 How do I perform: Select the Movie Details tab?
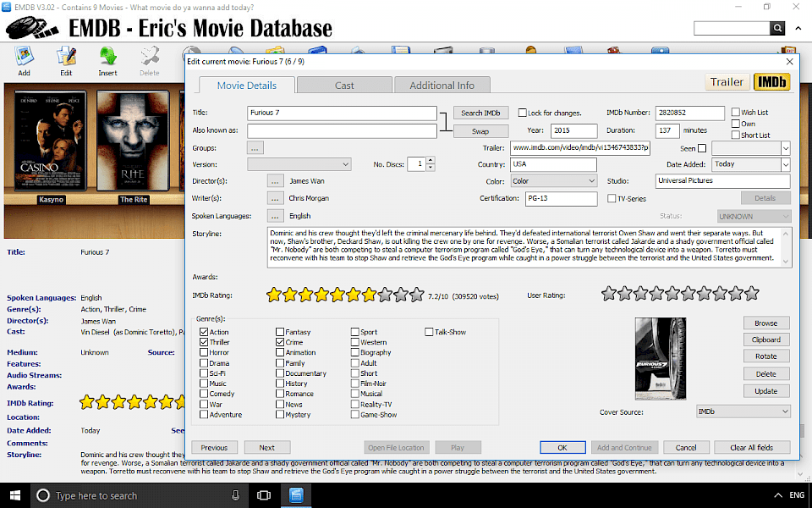[x=246, y=86]
